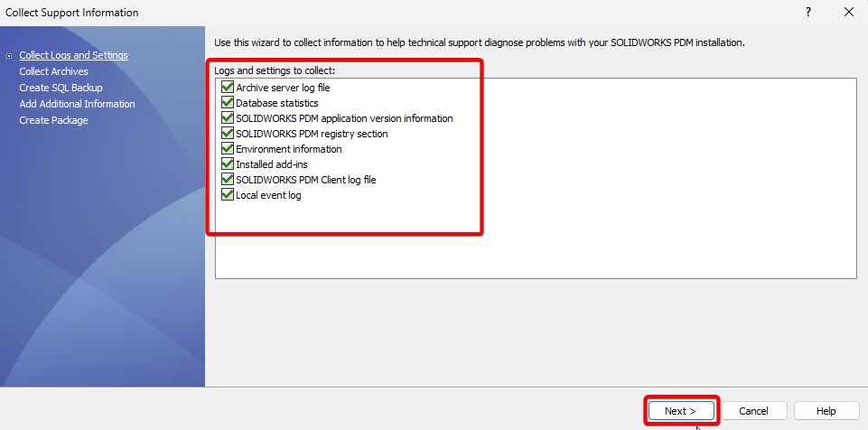This screenshot has width=868, height=430.
Task: Toggle SOLIDWORKS PDM registry section checkbox
Action: [227, 134]
